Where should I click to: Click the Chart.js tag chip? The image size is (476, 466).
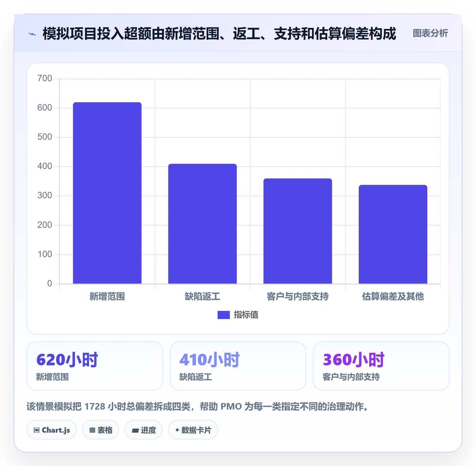(x=52, y=430)
